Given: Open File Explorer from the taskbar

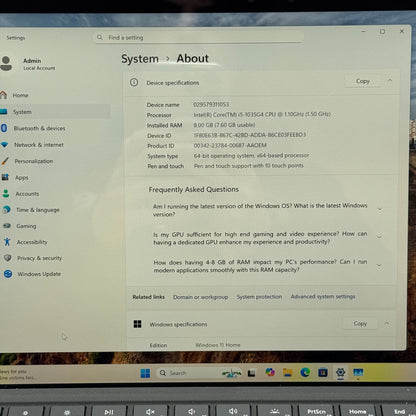Looking at the screenshot, I should [x=288, y=372].
